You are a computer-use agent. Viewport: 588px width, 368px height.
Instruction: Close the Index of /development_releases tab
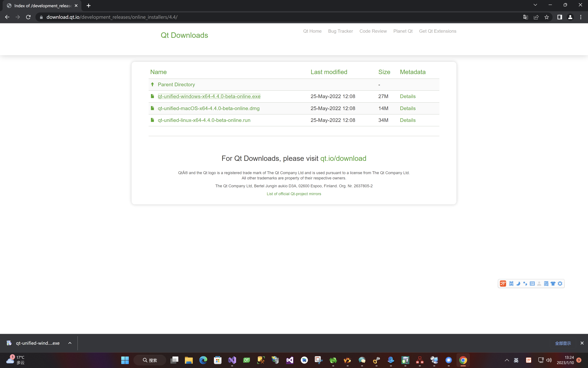pos(76,6)
